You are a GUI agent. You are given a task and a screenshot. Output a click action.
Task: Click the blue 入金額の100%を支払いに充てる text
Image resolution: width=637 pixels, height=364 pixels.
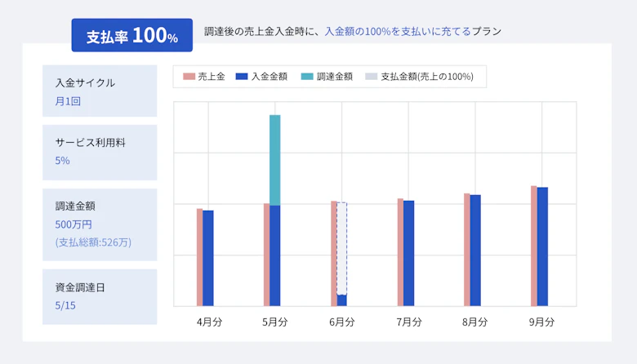[398, 32]
